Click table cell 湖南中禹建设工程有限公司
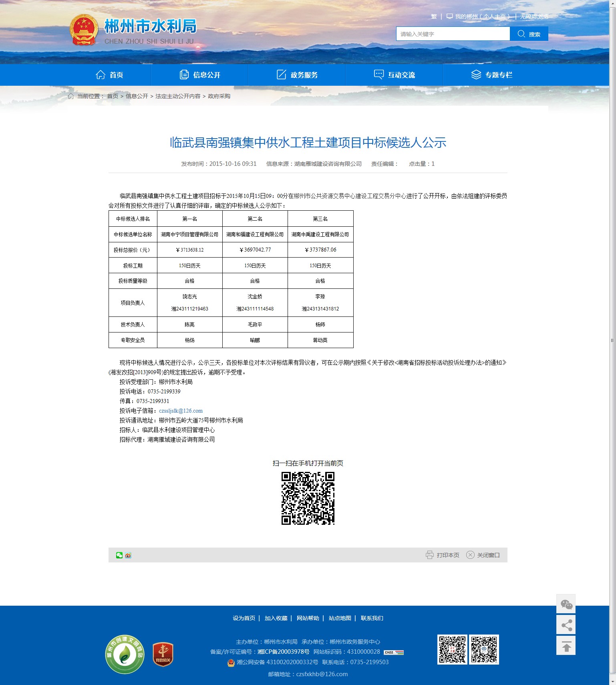Screen dimensions: 616x685 click(x=320, y=234)
